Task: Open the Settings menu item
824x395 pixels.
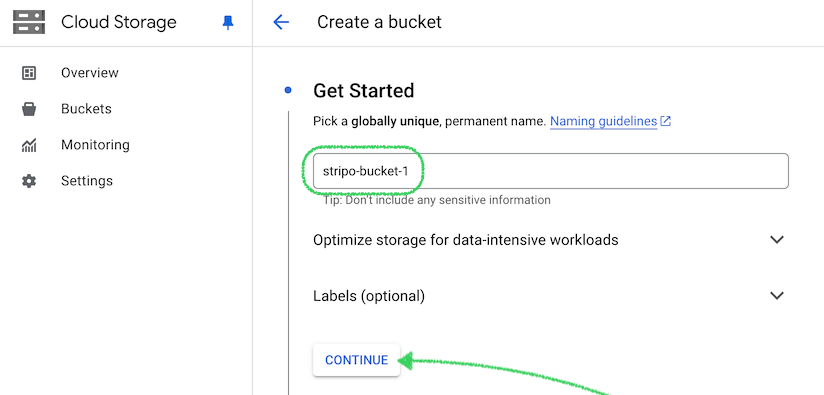Action: coord(87,181)
